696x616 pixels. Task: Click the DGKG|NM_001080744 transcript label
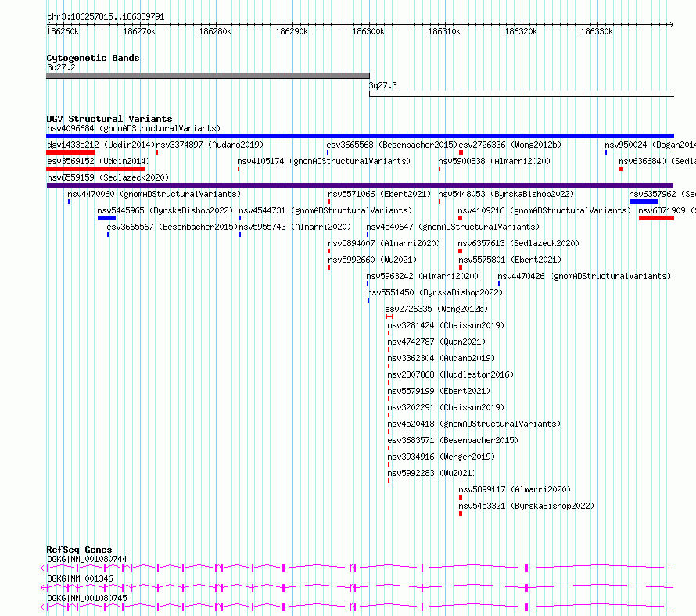click(x=87, y=560)
